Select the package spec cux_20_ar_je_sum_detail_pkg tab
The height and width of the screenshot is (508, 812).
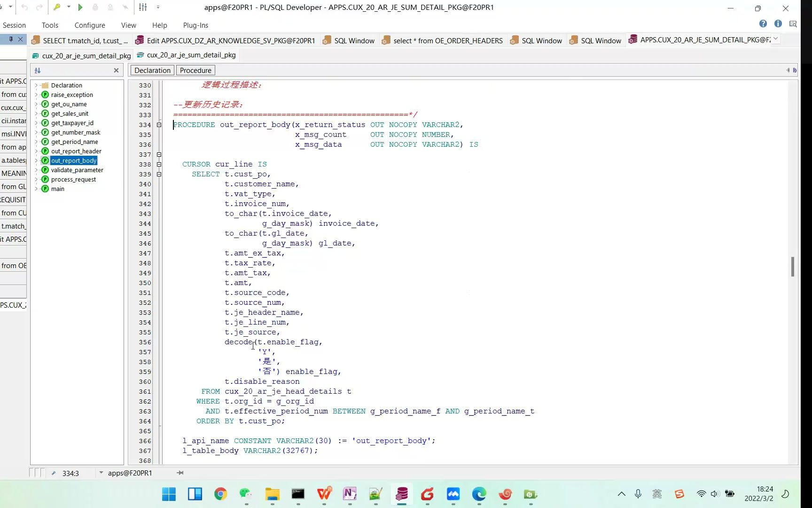click(x=82, y=56)
